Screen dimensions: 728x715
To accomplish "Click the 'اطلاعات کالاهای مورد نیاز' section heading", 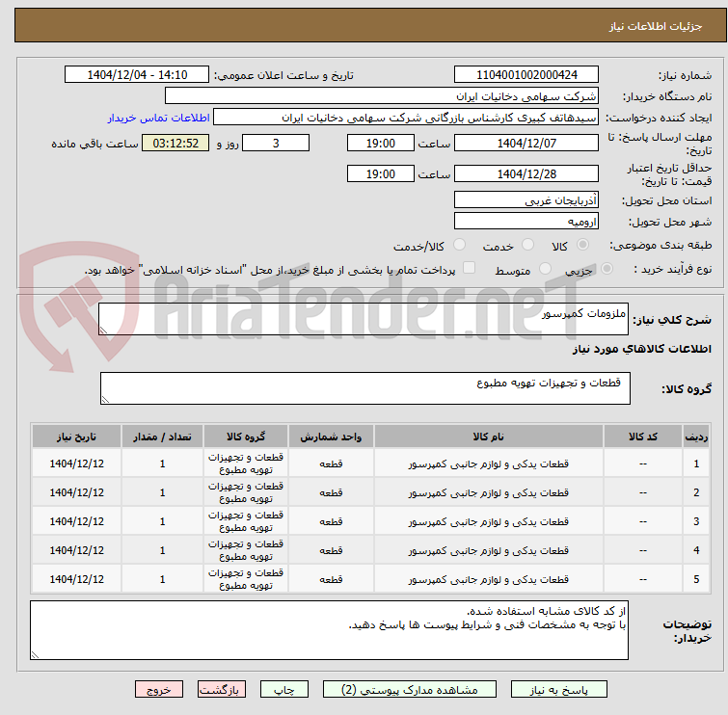I will [641, 349].
